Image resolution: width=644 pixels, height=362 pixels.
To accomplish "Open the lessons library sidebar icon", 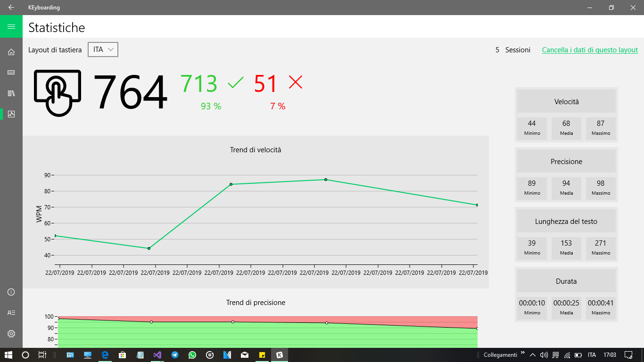I will 11,93.
